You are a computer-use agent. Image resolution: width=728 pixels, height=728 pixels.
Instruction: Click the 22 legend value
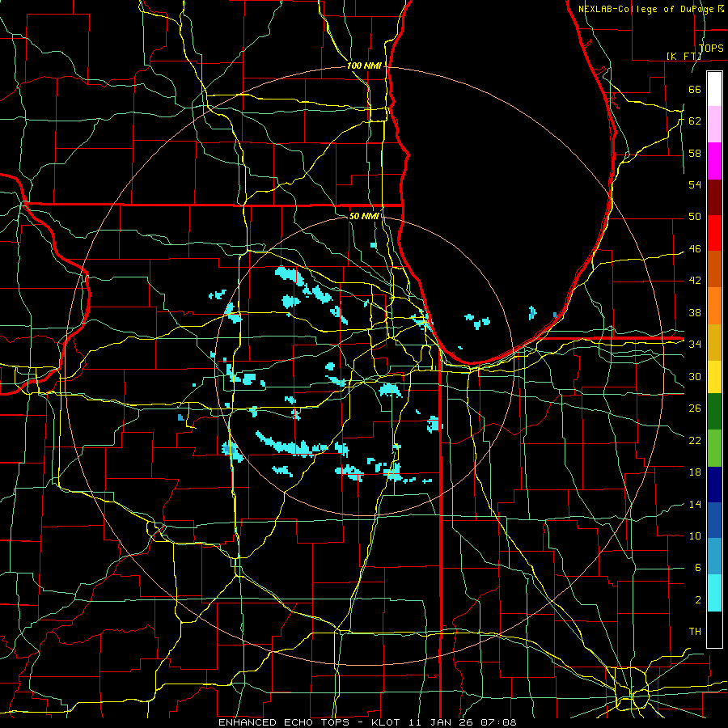point(695,440)
